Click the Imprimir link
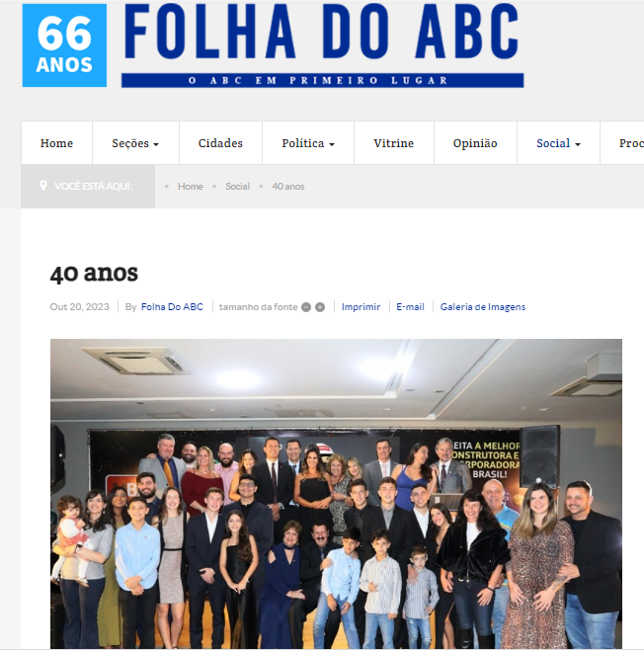 (361, 307)
